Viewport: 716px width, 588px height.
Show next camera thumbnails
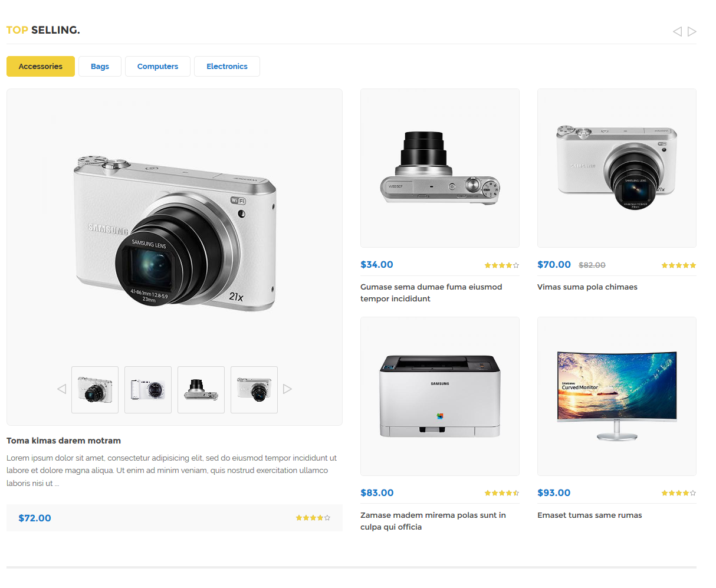pos(287,389)
